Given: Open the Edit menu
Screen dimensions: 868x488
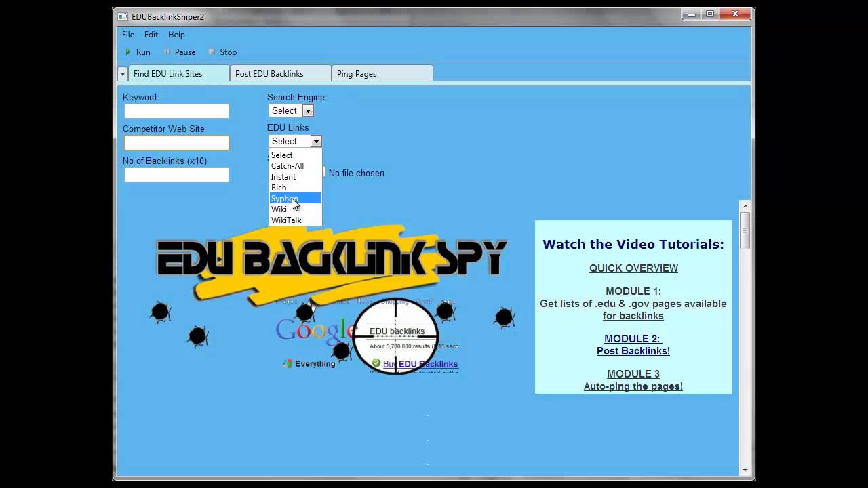Looking at the screenshot, I should click(x=151, y=35).
